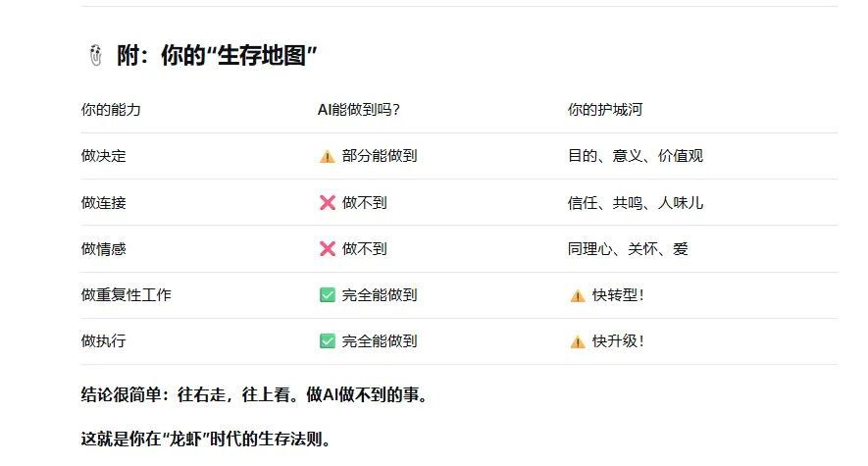
Task: Click the 做决定 table cell
Action: click(x=103, y=156)
